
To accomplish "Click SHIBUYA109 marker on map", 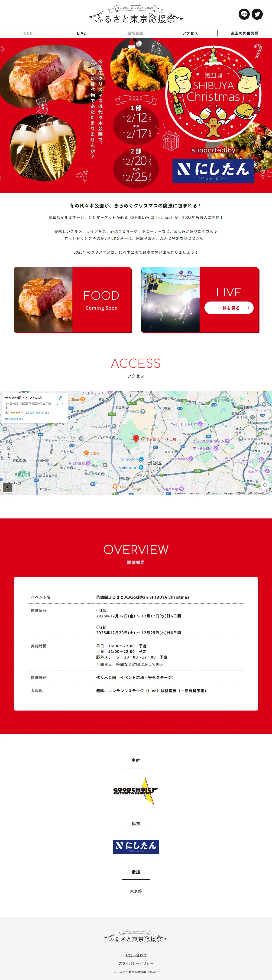I will click(141, 467).
